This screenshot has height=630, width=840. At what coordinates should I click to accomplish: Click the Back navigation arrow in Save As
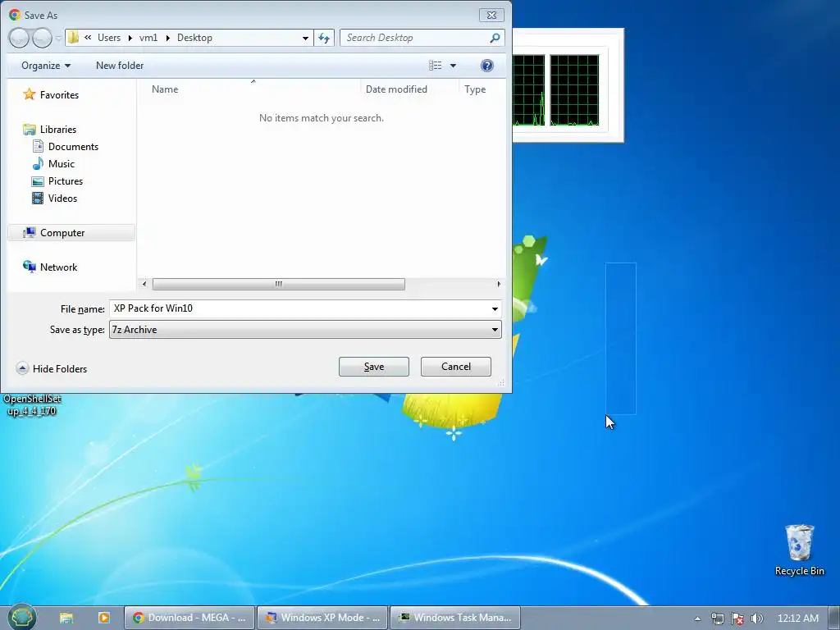click(x=19, y=38)
